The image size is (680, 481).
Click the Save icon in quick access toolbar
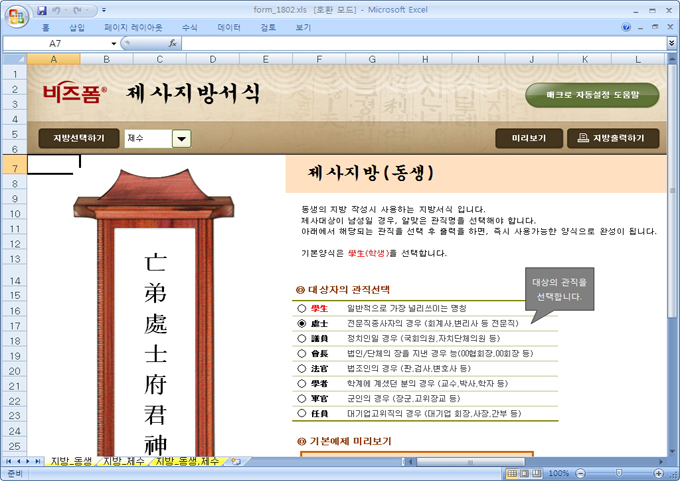click(x=42, y=10)
